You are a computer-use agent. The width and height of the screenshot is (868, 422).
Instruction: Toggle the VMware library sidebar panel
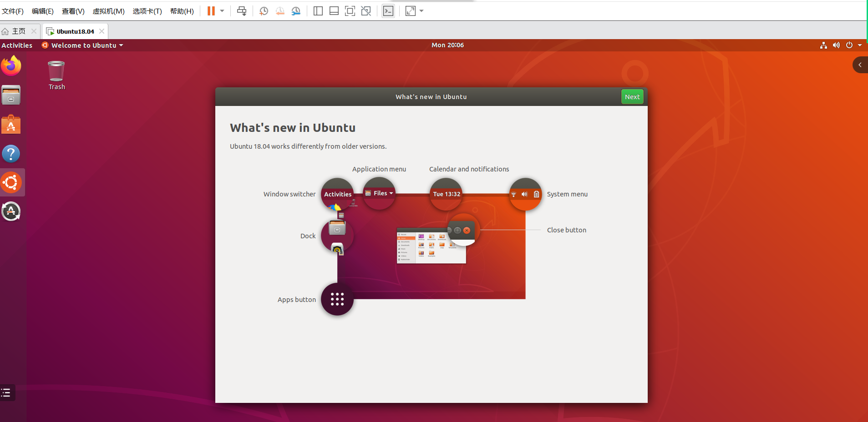[318, 11]
